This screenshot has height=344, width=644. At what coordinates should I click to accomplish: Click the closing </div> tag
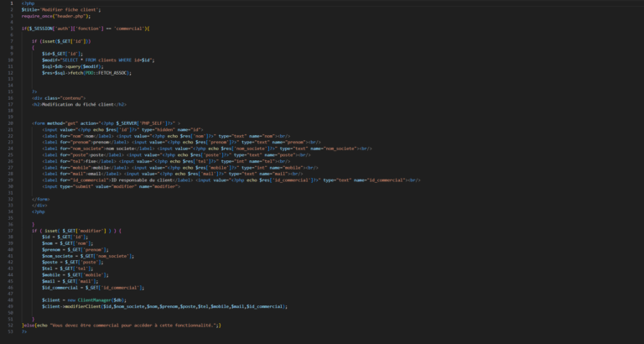39,206
